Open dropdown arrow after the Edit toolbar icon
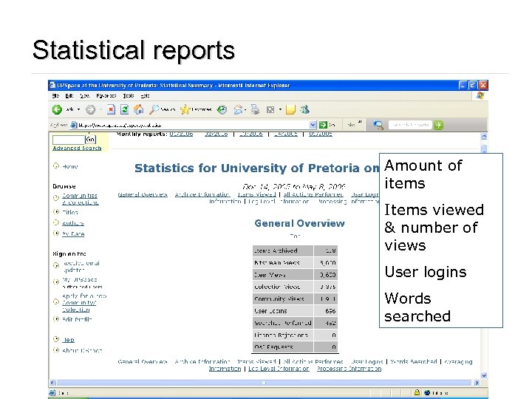 tap(280, 109)
